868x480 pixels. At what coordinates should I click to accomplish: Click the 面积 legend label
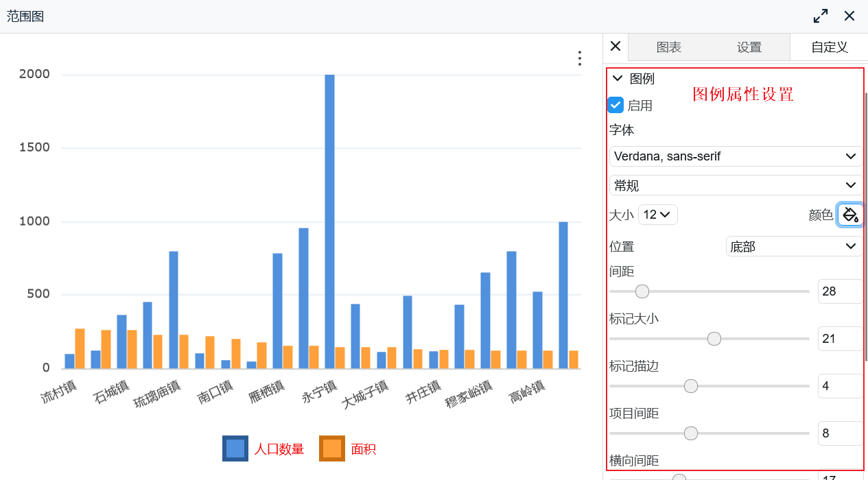(364, 449)
